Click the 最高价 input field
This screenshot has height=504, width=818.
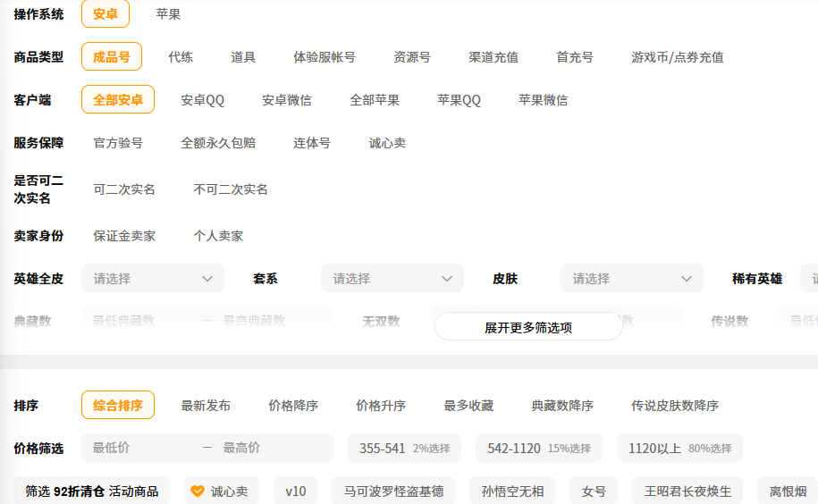[x=273, y=449]
